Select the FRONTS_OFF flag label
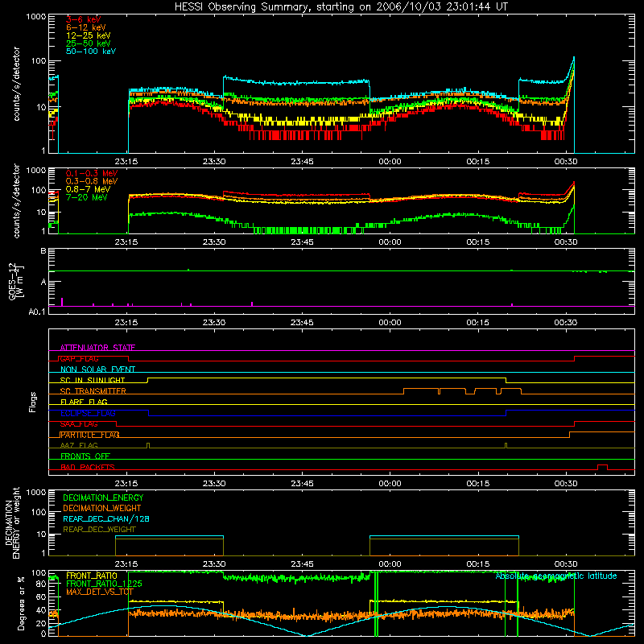 coord(85,456)
